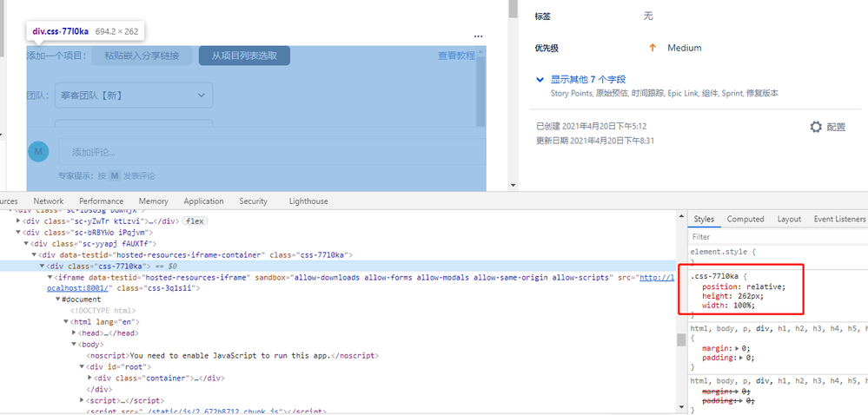Expand the first script element node
Image resolution: width=868 pixels, height=415 pixels.
(82, 400)
